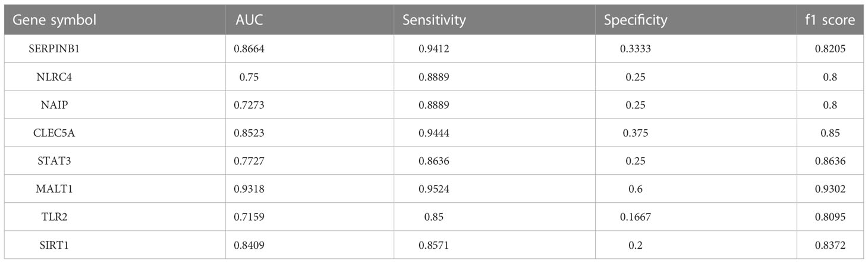Click the CLEC5A gene cell
The width and height of the screenshot is (868, 263).
[54, 133]
